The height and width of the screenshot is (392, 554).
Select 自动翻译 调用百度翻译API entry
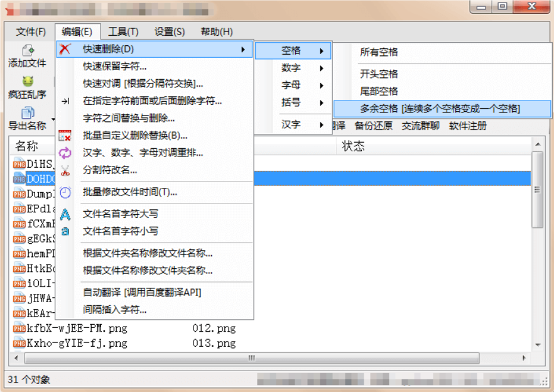(x=142, y=293)
